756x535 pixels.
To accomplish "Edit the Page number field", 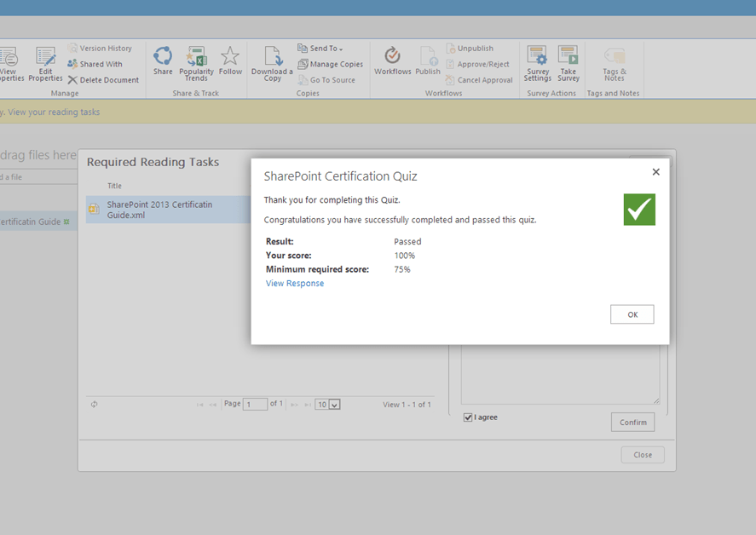I will coord(255,405).
